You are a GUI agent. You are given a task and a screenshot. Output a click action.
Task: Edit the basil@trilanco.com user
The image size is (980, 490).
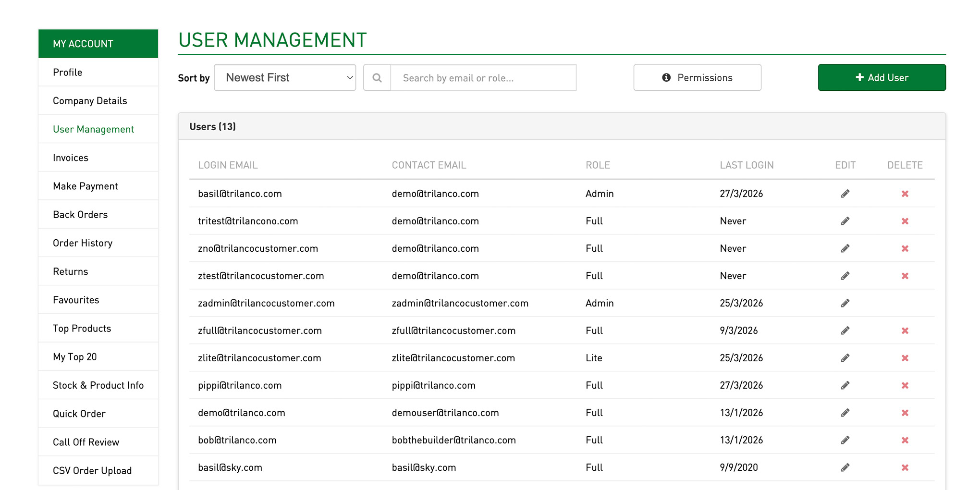[x=845, y=194]
